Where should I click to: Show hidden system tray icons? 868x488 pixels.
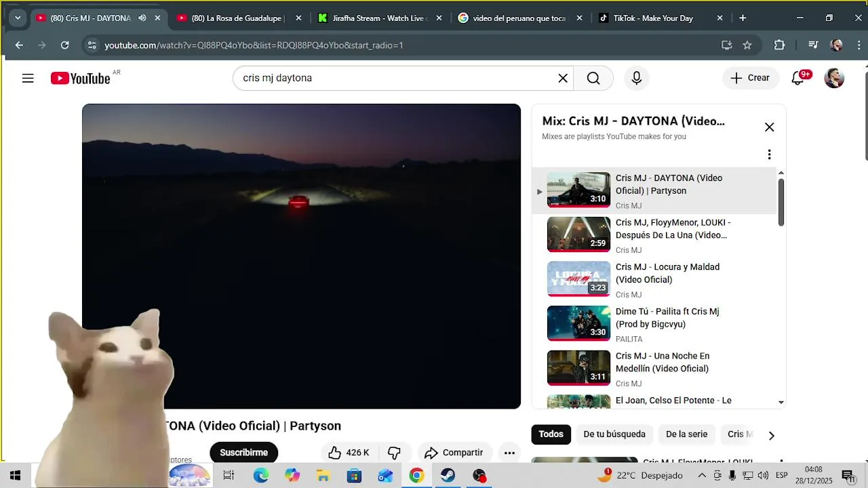pyautogui.click(x=702, y=476)
